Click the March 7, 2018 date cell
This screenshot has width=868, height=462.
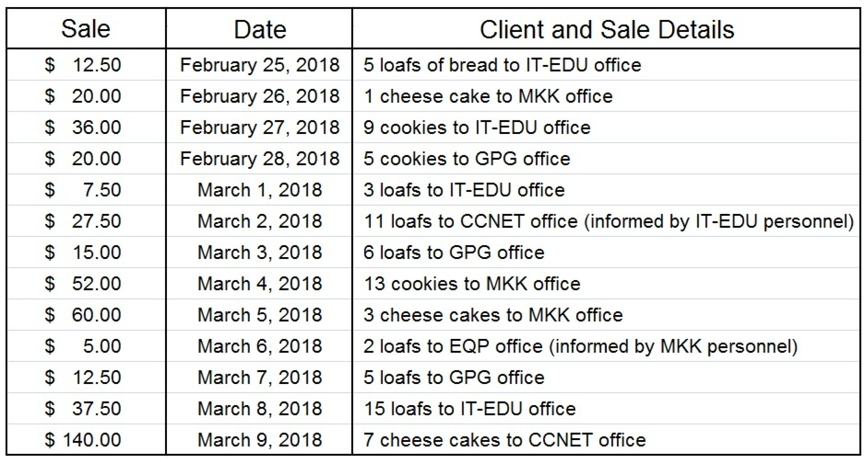point(259,377)
